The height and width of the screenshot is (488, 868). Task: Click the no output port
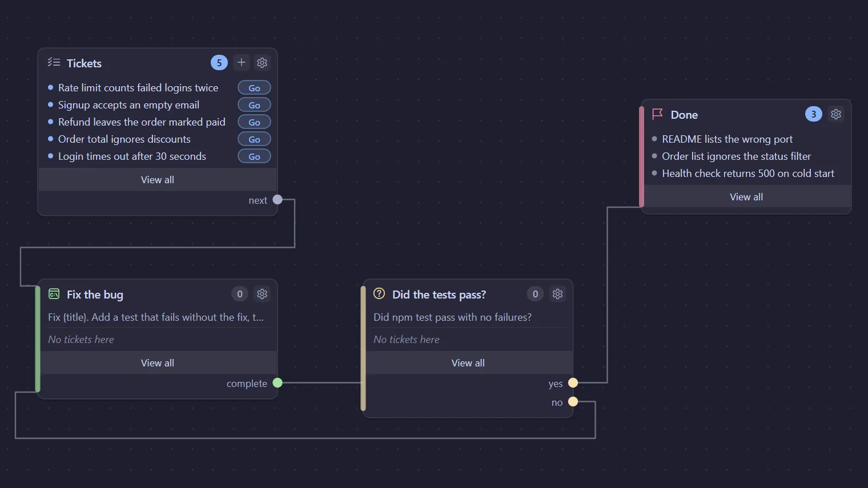573,402
